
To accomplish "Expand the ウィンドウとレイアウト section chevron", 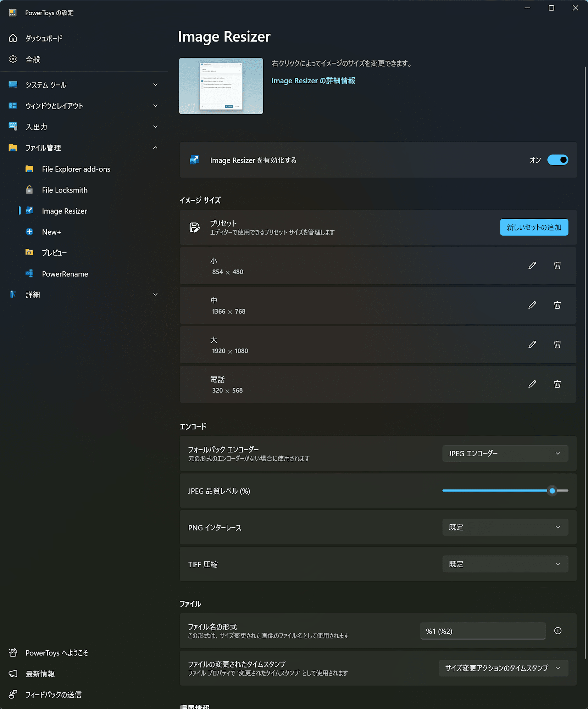I will 155,106.
